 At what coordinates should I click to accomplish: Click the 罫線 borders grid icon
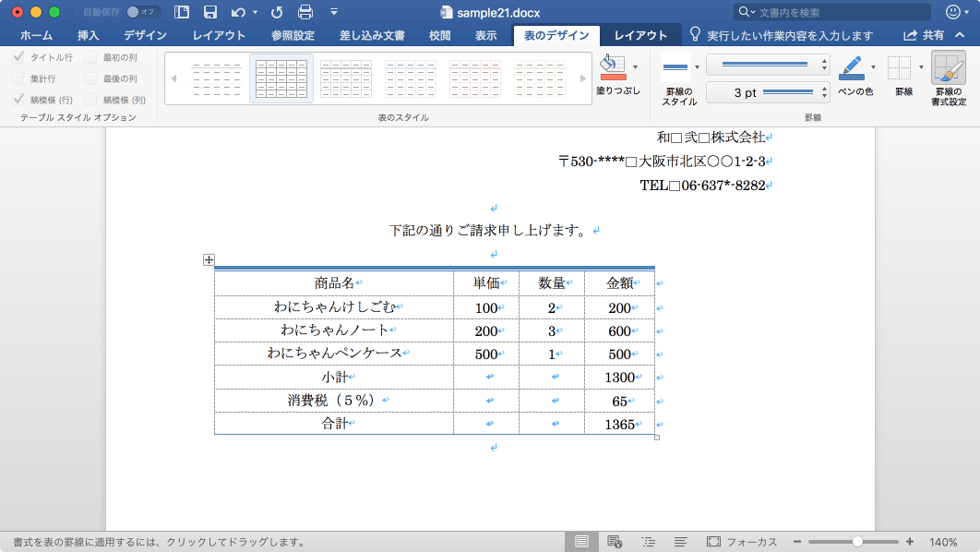900,67
